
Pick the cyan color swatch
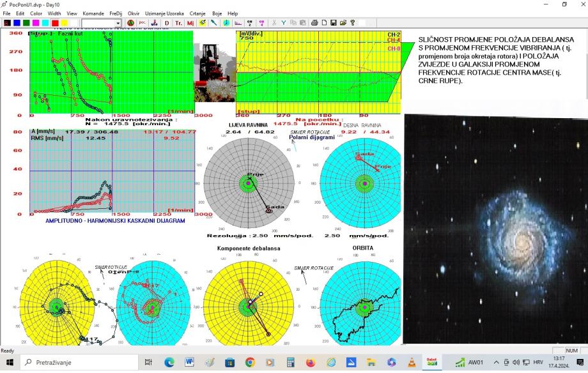click(x=45, y=23)
